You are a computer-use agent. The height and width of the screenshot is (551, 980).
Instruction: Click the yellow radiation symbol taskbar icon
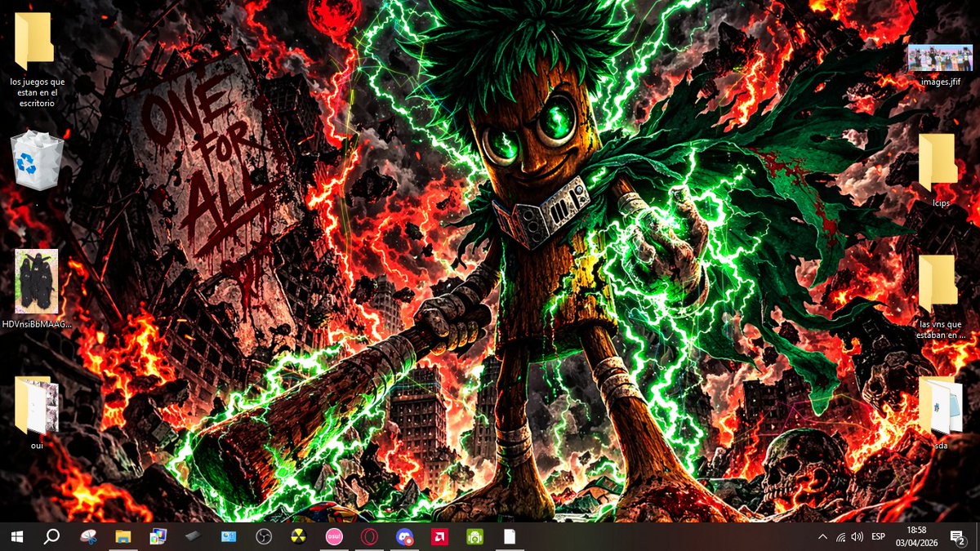[x=299, y=536]
